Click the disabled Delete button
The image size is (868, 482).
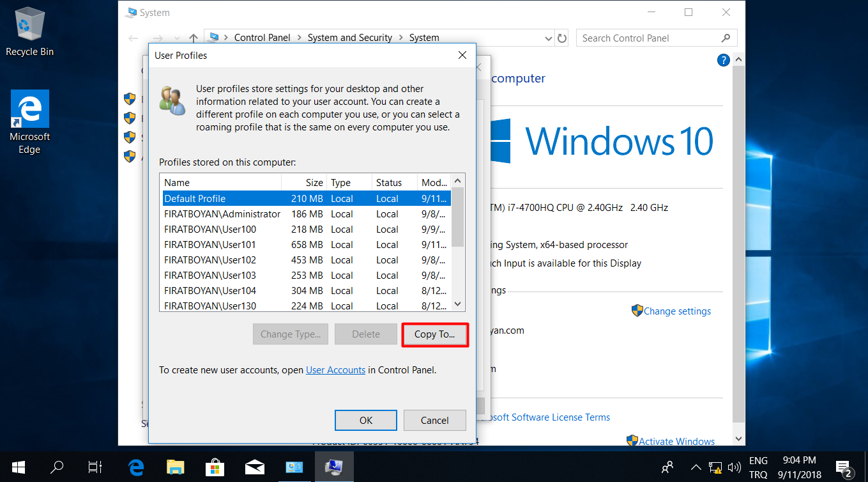click(x=366, y=334)
